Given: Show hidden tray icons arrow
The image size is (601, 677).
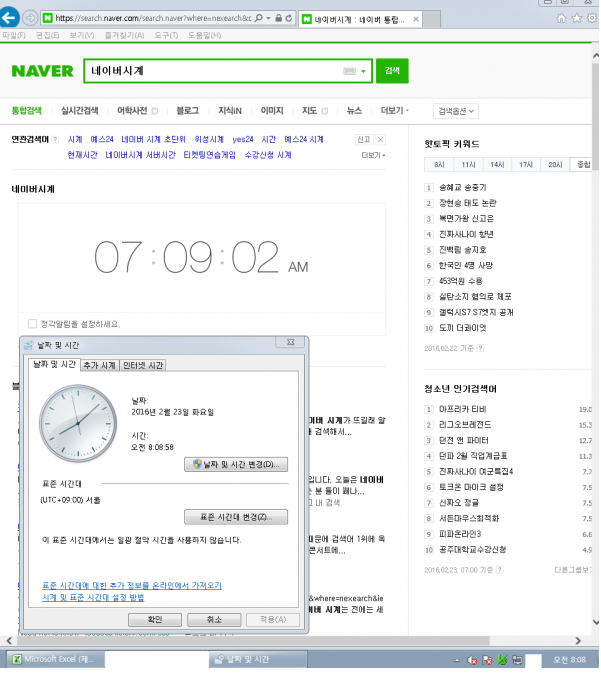Looking at the screenshot, I should 457,660.
